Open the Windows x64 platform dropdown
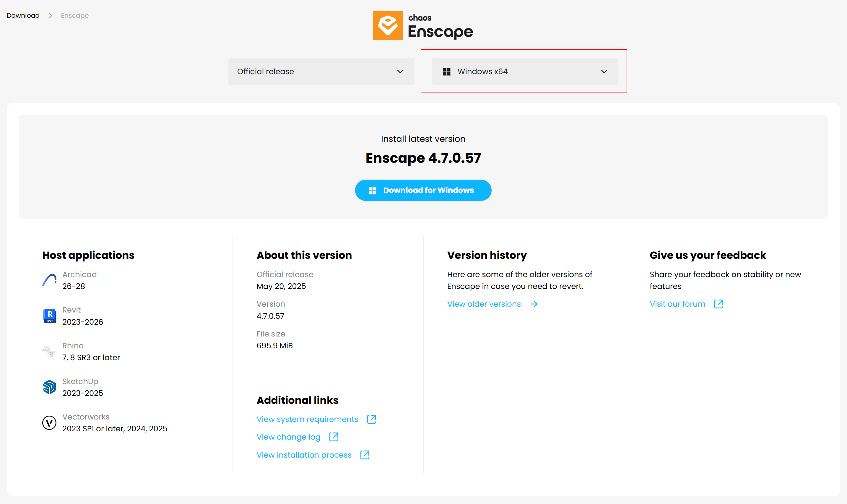This screenshot has height=504, width=847. coord(525,72)
